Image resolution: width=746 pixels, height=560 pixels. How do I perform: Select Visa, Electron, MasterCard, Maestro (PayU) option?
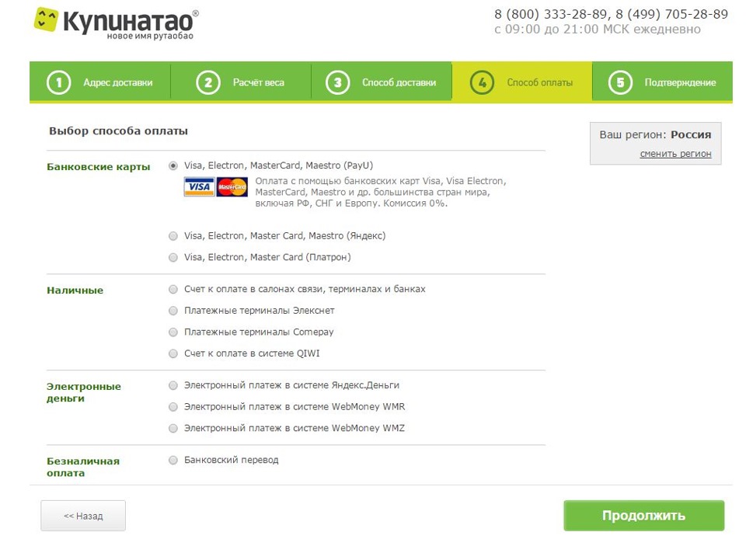173,165
